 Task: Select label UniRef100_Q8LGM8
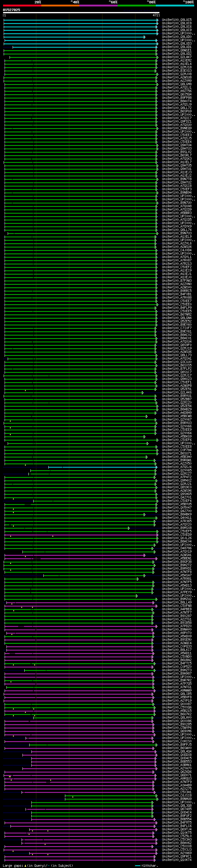coord(177,84)
